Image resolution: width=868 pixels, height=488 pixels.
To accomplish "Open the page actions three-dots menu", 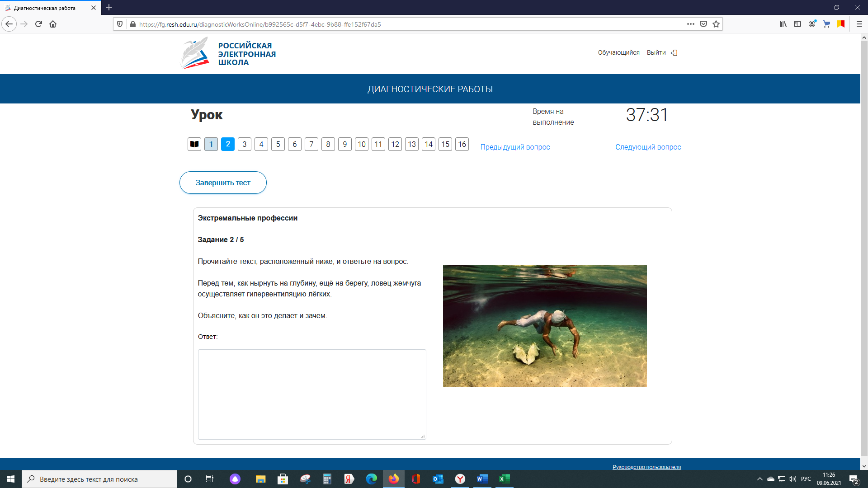I will (x=690, y=24).
